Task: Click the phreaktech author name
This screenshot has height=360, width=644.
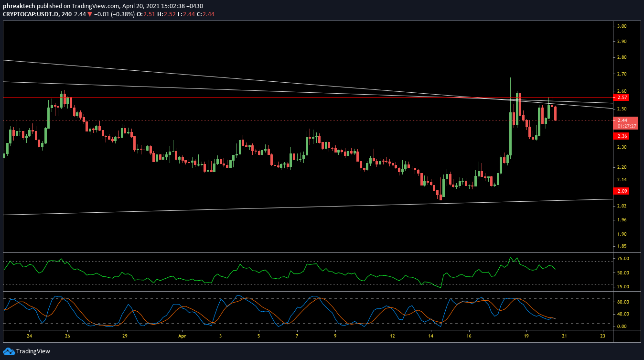Action: tap(19, 6)
